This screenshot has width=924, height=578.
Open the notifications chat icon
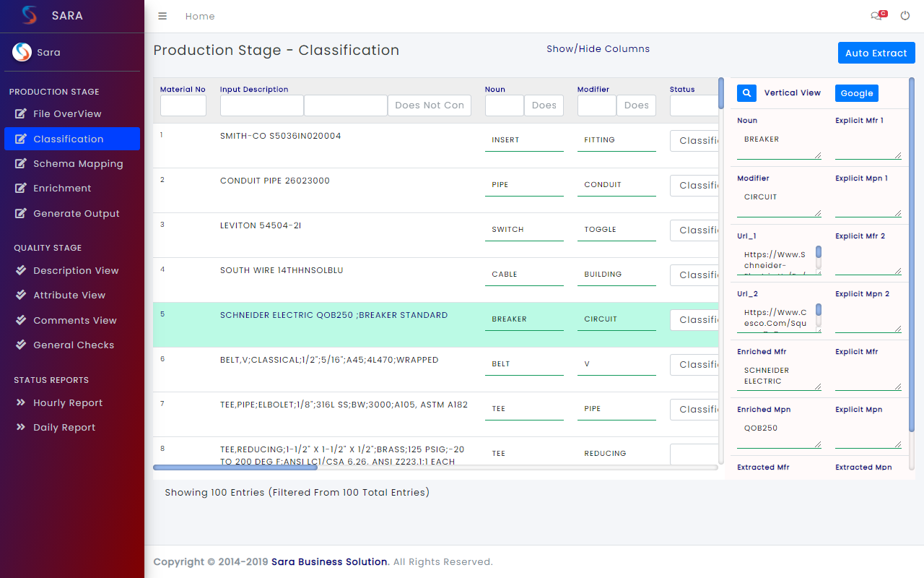point(878,15)
